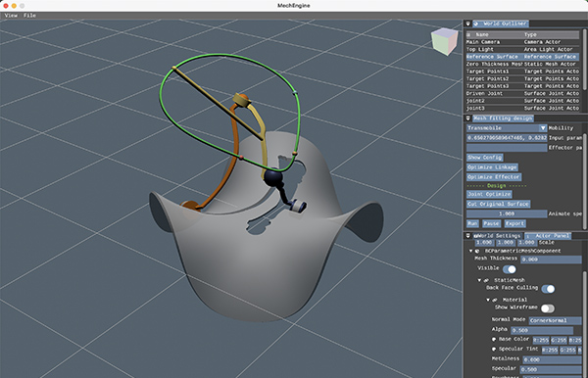Image resolution: width=588 pixels, height=378 pixels.
Task: Open the View menu
Action: (11, 16)
